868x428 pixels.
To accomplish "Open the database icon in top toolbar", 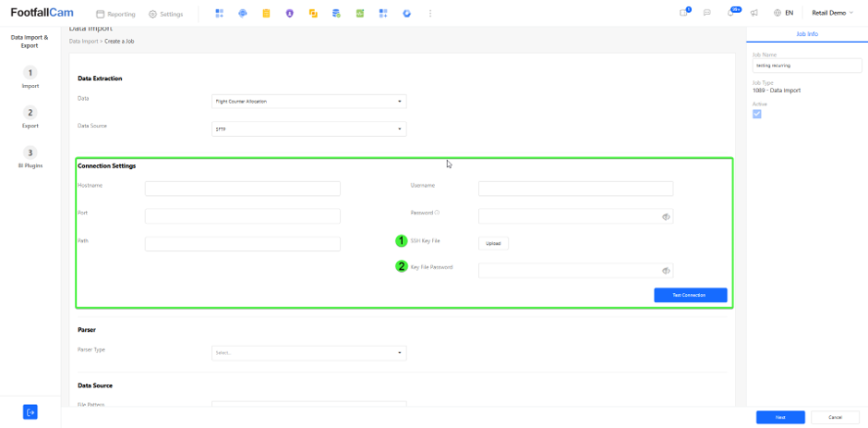I will [336, 14].
